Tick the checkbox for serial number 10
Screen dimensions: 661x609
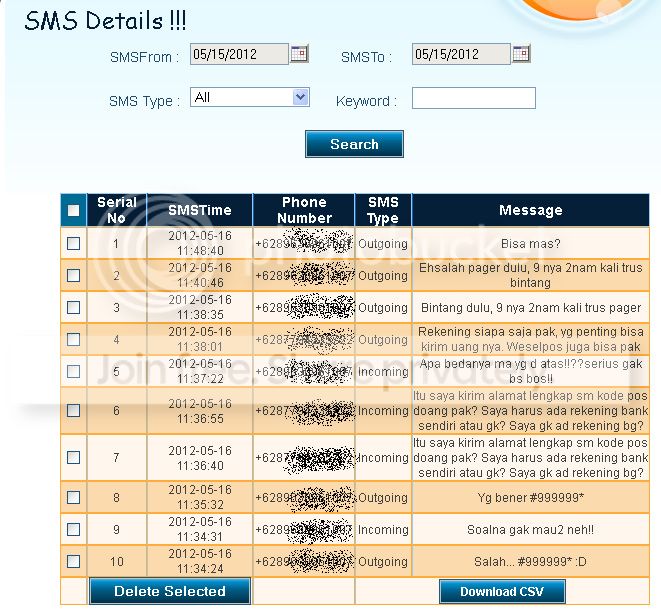pyautogui.click(x=73, y=561)
